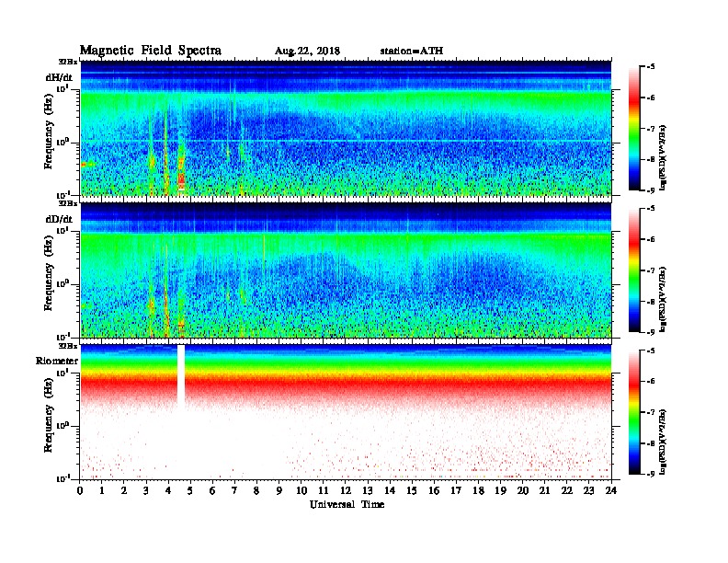Click the "15" tick on Universal Time axis
Image resolution: width=728 pixels, height=563 pixels.
(412, 490)
